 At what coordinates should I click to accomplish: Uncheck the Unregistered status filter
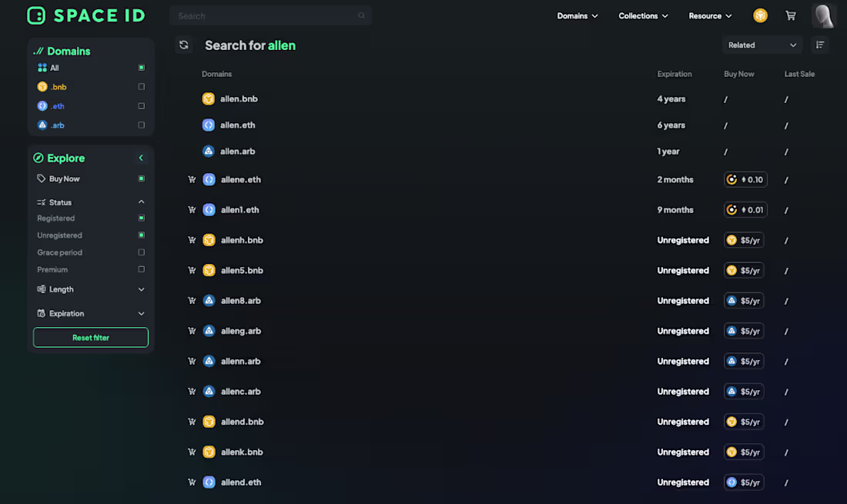tap(142, 235)
